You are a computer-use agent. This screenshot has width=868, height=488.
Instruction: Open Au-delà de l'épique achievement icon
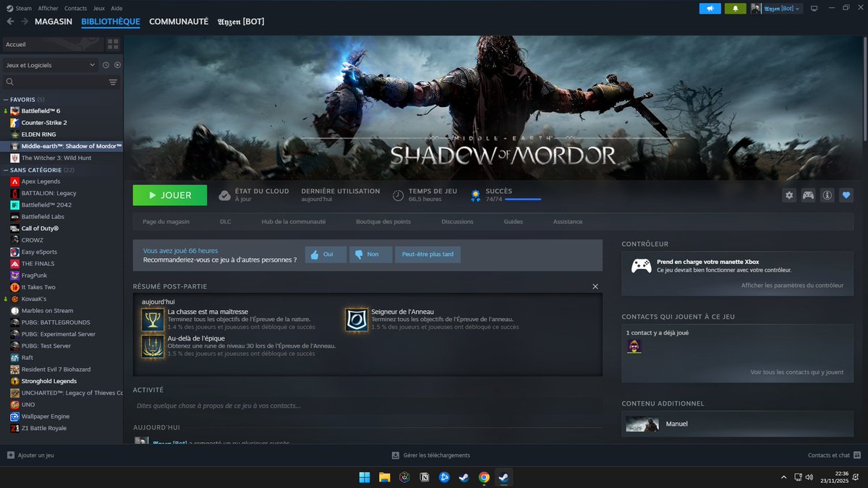pyautogui.click(x=153, y=346)
